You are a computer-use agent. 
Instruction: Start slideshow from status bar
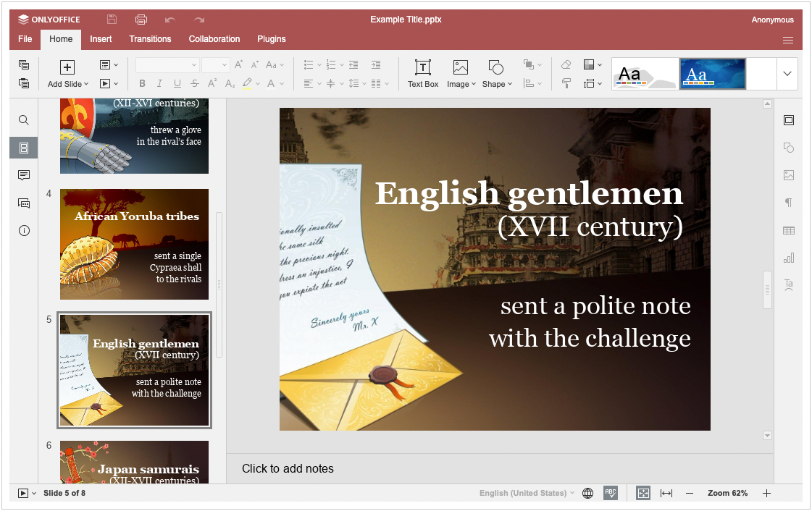tap(22, 493)
